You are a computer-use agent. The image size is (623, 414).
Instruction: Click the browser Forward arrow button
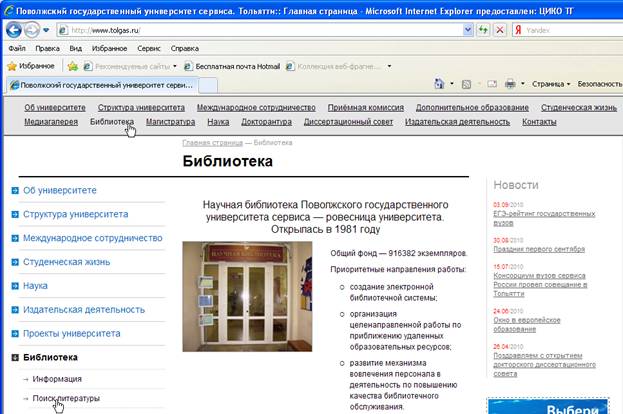pos(32,30)
